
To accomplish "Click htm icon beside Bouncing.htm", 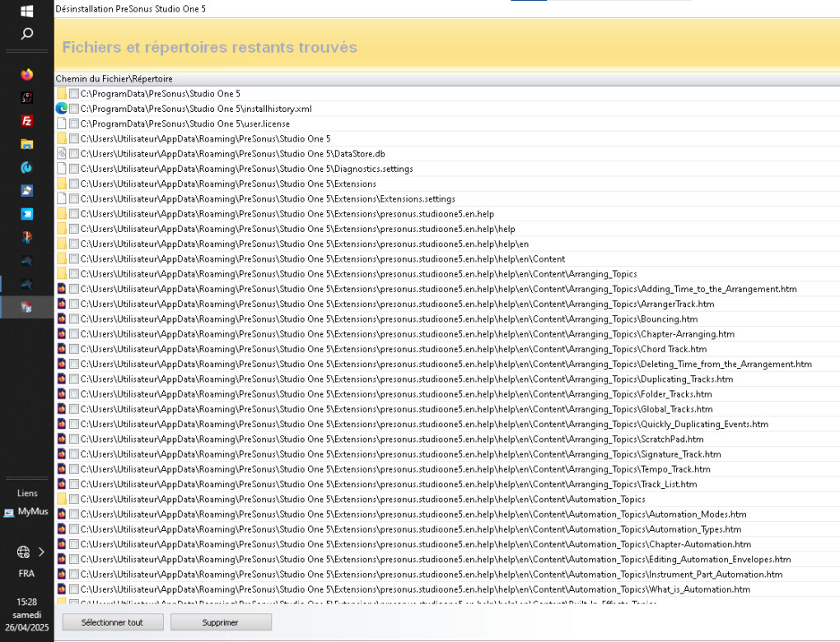I will coord(62,319).
